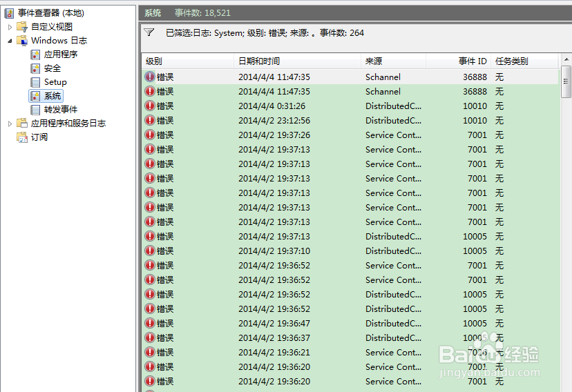Image resolution: width=572 pixels, height=392 pixels.
Task: Select the 订阅 tree item
Action: point(39,137)
